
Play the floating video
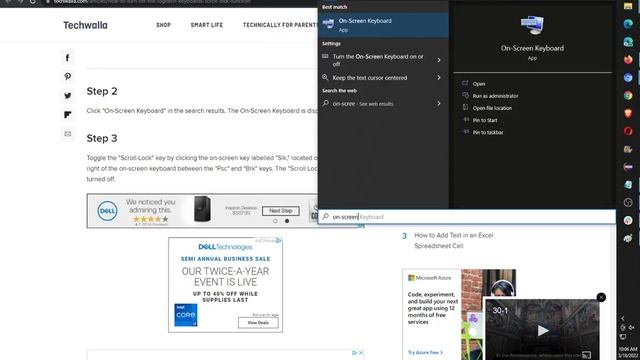point(542,330)
